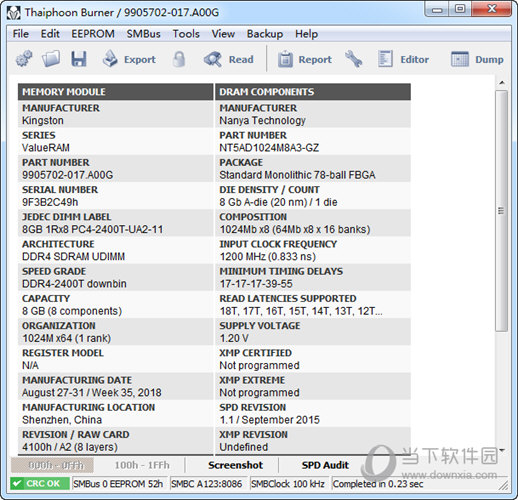
Task: Select part number NT5AD1024M8A3-GZ
Action: tap(269, 148)
